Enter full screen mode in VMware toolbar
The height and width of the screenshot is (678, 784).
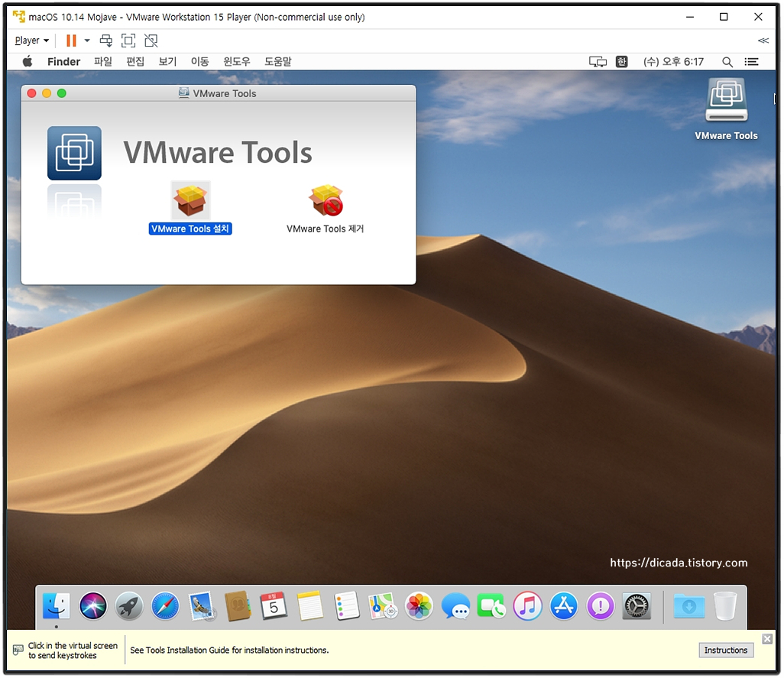click(x=128, y=41)
